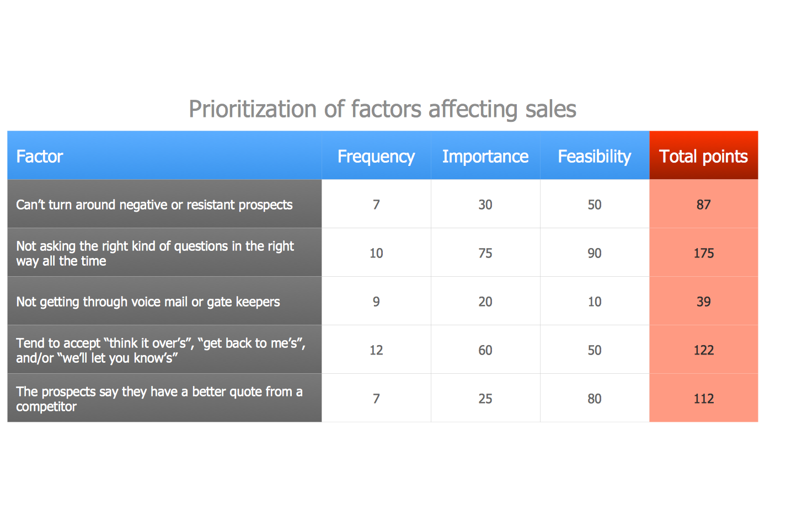Viewport: 786px width, 532px height.
Task: Click the Importance value 75
Action: (x=485, y=253)
